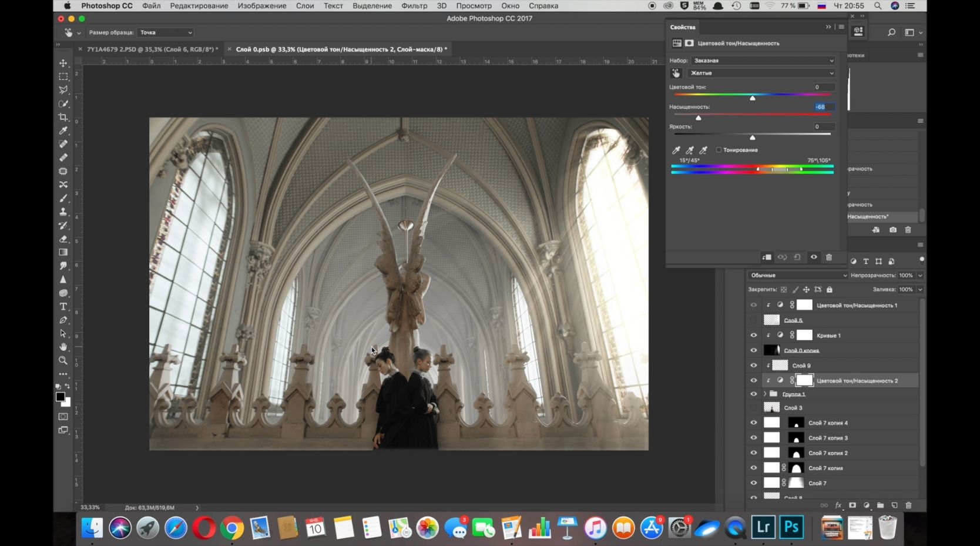Select the Pen tool
The image size is (980, 546).
(63, 320)
